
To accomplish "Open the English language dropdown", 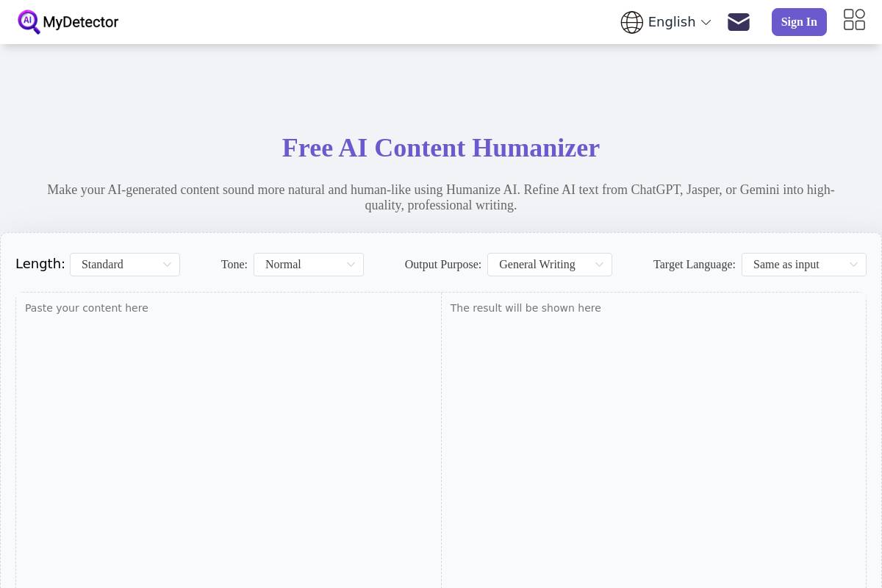I will (x=672, y=22).
